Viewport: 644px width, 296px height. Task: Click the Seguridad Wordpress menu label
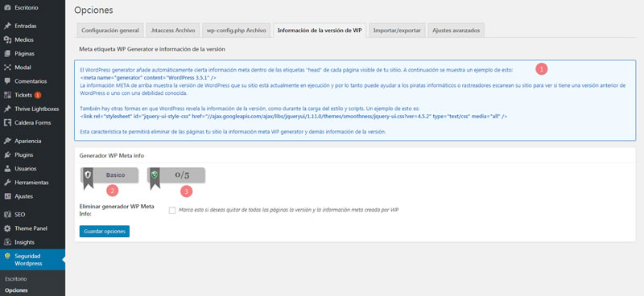coord(28,260)
